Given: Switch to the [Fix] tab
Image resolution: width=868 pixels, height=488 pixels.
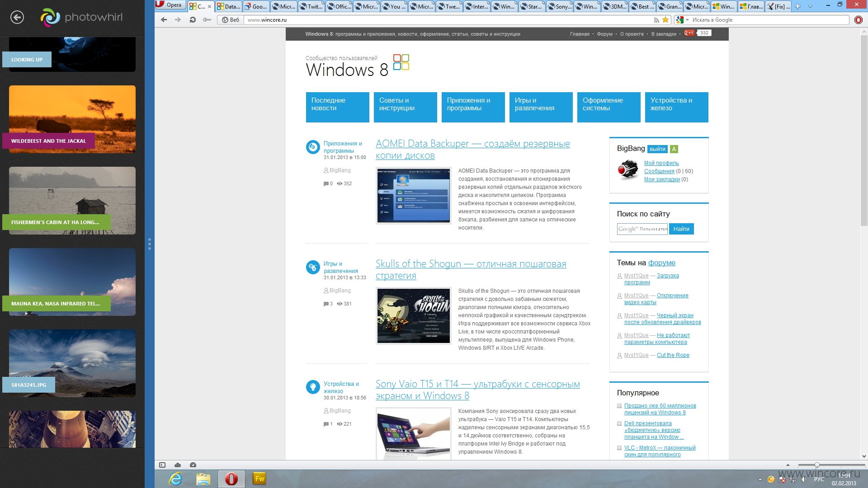Looking at the screenshot, I should [x=778, y=6].
